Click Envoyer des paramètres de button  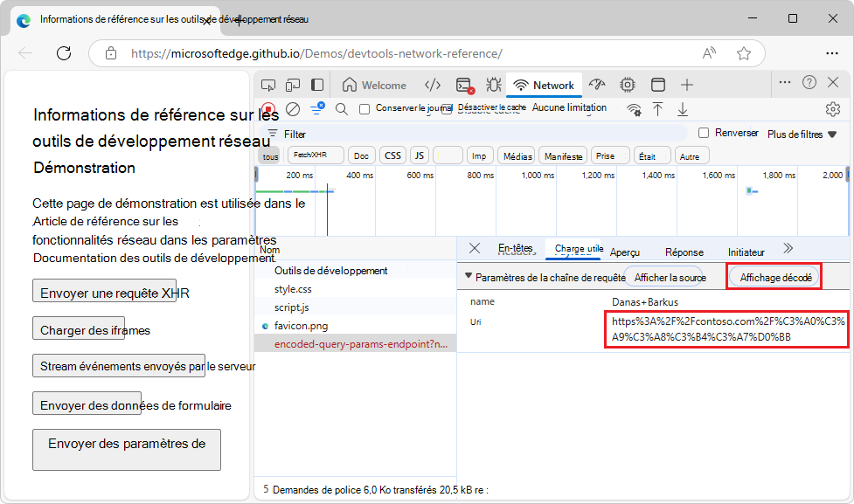[127, 450]
